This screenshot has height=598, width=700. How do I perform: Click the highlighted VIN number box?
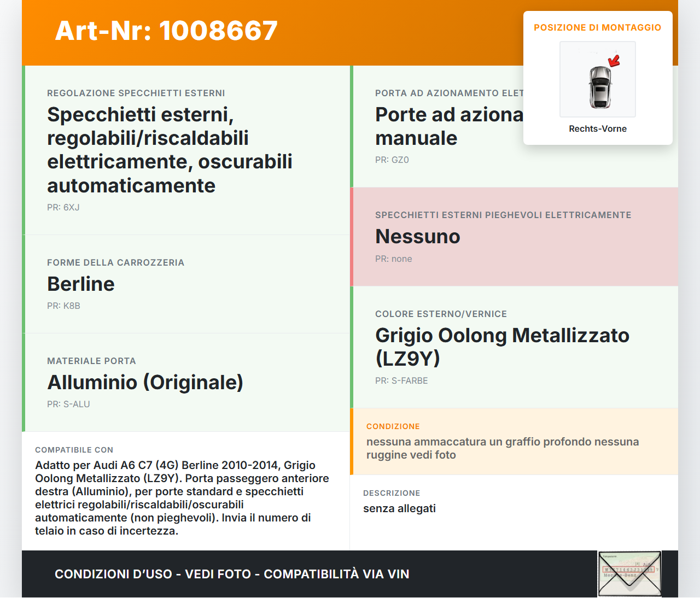(x=628, y=569)
